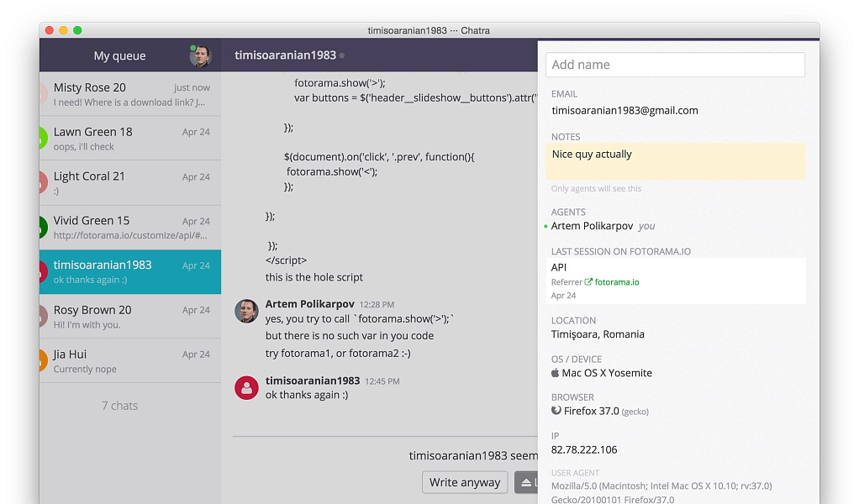Image resolution: width=859 pixels, height=504 pixels.
Task: Select the Light Coral 21 chat
Action: coord(130,183)
